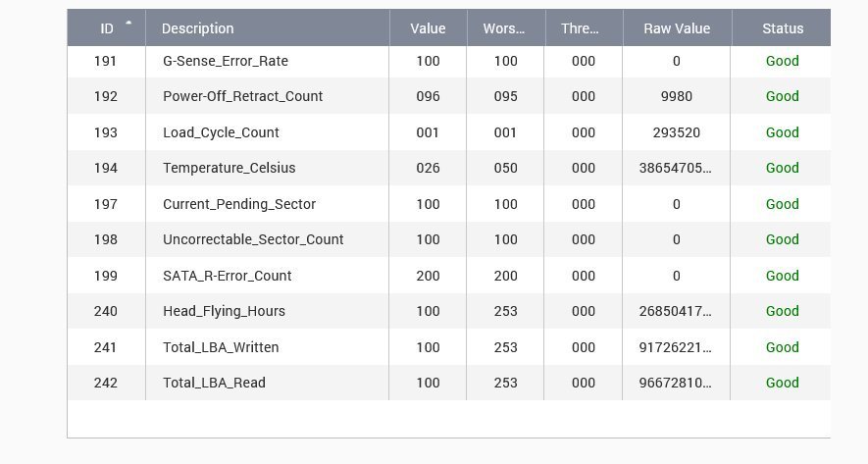
Task: Click the Load_Cycle_Count attribute name
Action: (x=221, y=132)
